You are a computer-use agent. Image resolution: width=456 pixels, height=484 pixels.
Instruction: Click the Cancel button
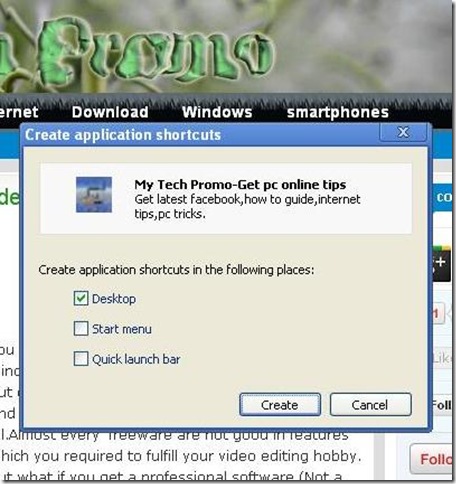pyautogui.click(x=371, y=405)
